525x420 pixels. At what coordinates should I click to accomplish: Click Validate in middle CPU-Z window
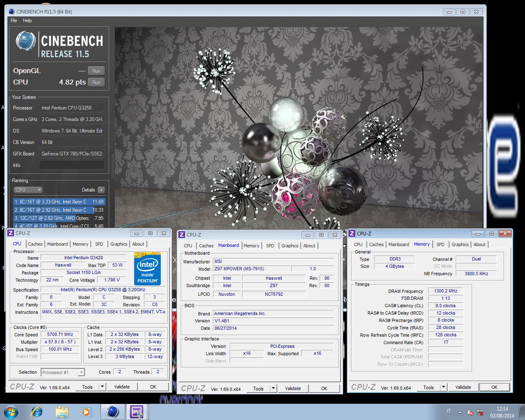[x=293, y=388]
